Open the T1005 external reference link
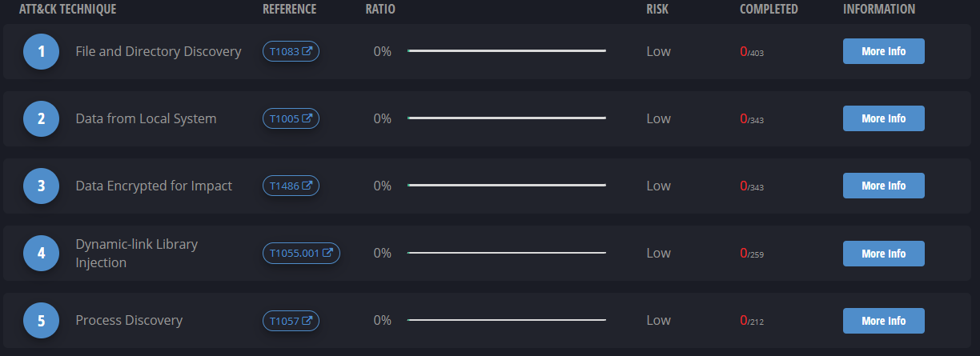The height and width of the screenshot is (356, 980). [291, 118]
